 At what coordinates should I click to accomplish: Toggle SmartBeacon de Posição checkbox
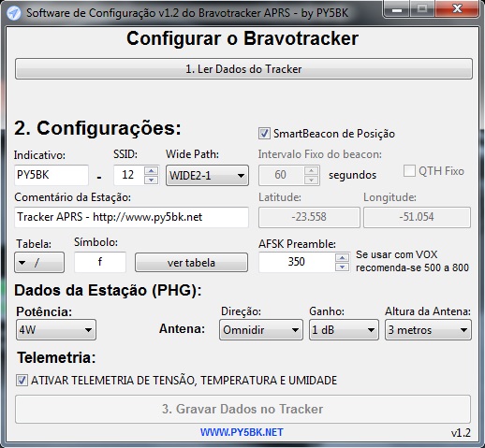(264, 134)
